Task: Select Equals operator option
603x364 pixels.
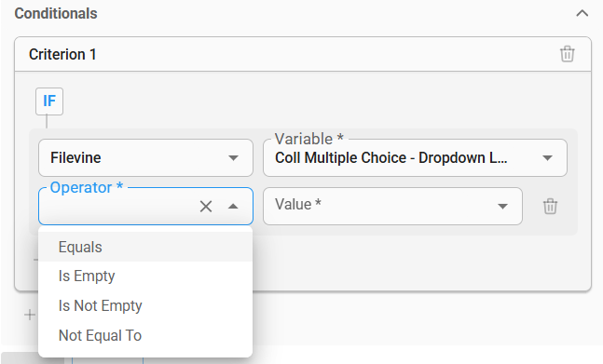Action: [145, 247]
